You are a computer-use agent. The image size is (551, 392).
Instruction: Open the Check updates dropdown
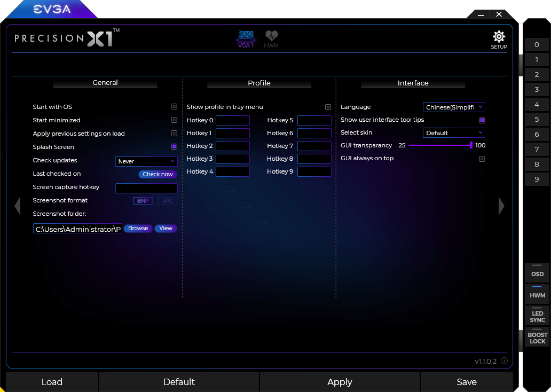point(146,161)
